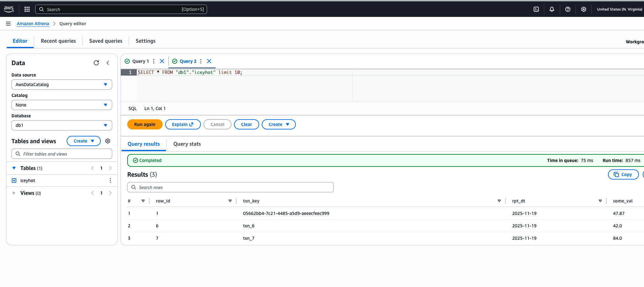Sort results by row_id column
Image resolution: width=644 pixels, height=287 pixels.
pos(230,201)
